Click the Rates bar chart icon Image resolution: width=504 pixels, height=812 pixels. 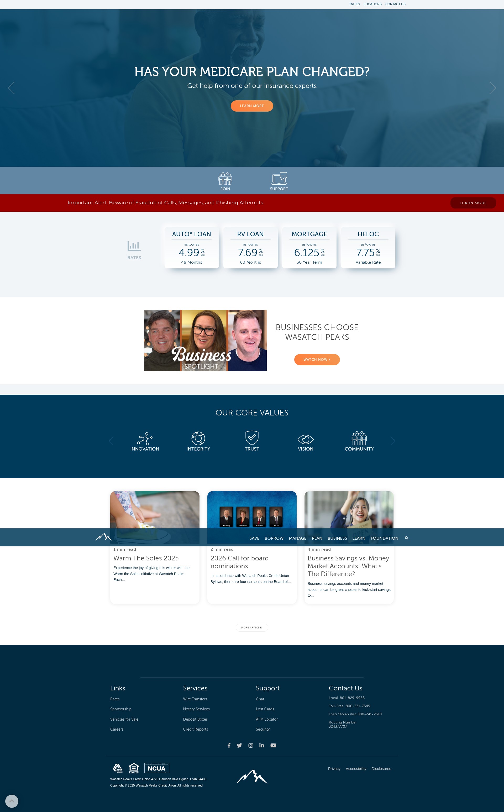[x=134, y=246]
